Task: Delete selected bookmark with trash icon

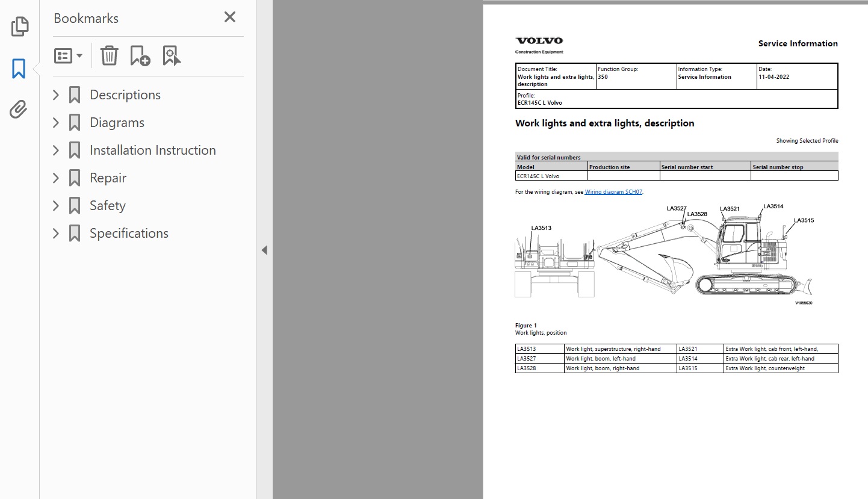Action: pyautogui.click(x=109, y=56)
